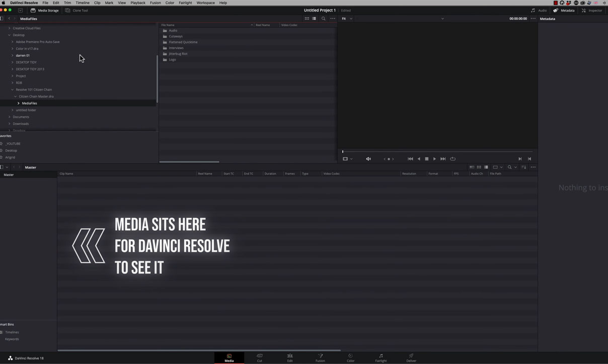
Task: Toggle the Inspector panel button
Action: pyautogui.click(x=591, y=10)
